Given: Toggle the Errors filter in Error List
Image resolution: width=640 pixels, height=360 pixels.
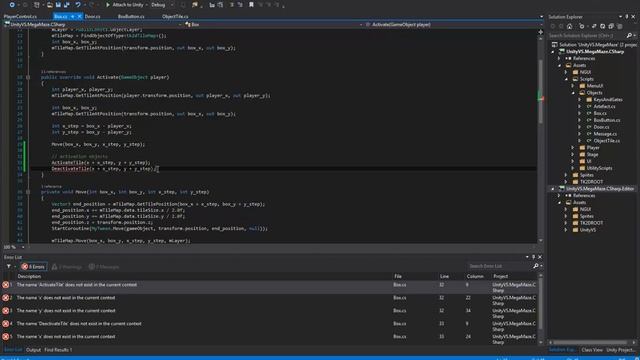Looking at the screenshot, I should 34,267.
